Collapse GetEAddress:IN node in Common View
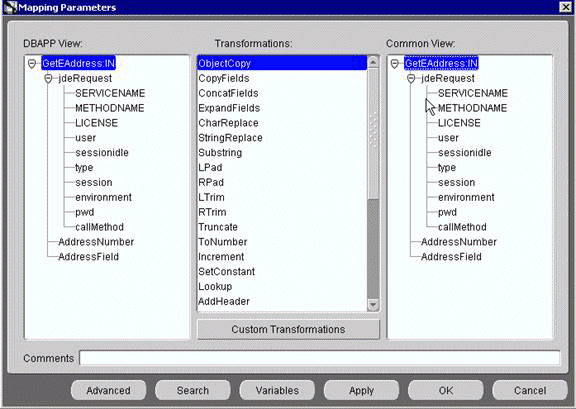 pyautogui.click(x=395, y=64)
